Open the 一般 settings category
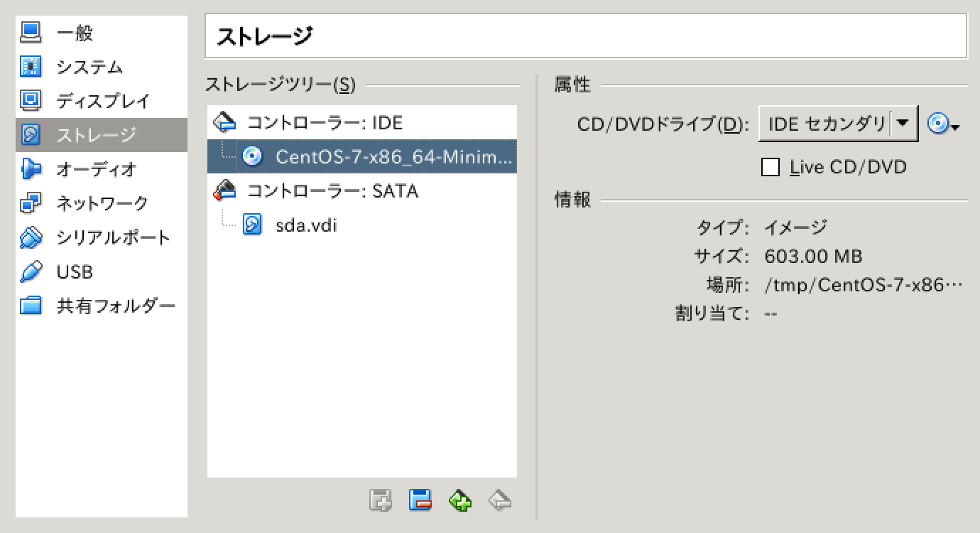 (74, 33)
